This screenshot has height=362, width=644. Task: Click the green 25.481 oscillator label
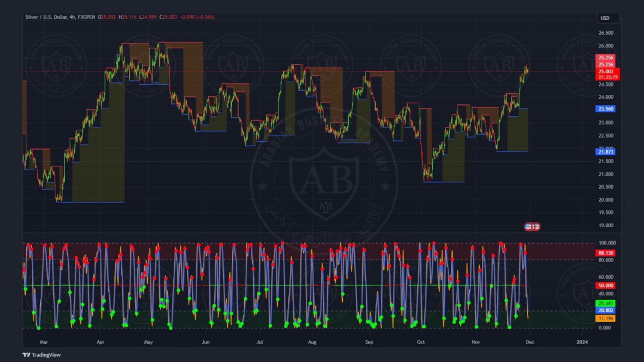pyautogui.click(x=606, y=303)
